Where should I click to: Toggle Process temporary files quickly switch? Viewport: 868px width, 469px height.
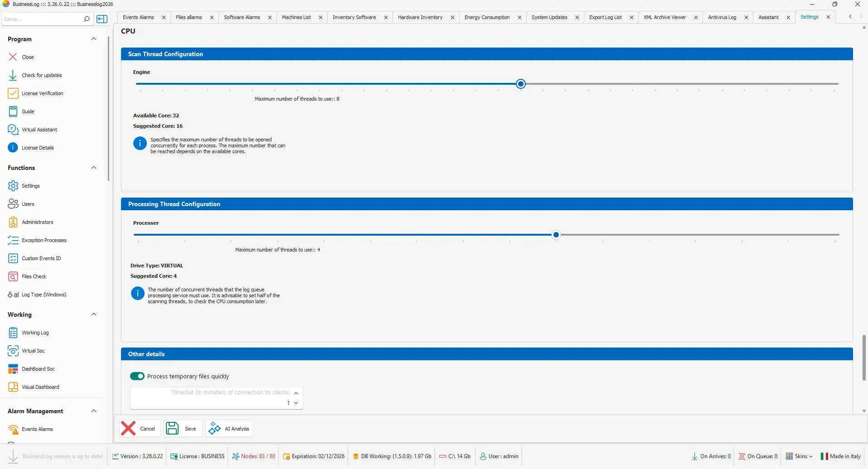coord(137,376)
